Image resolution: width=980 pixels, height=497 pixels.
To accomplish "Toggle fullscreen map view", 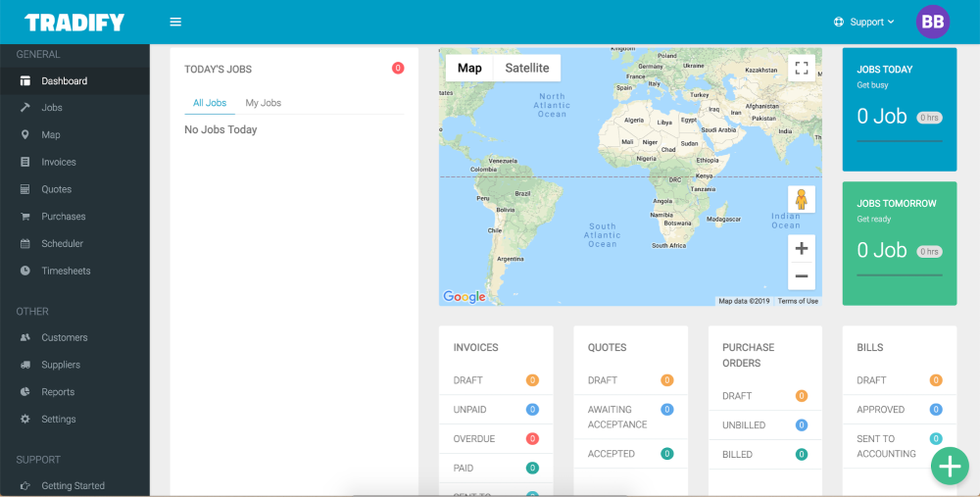I will coord(802,68).
